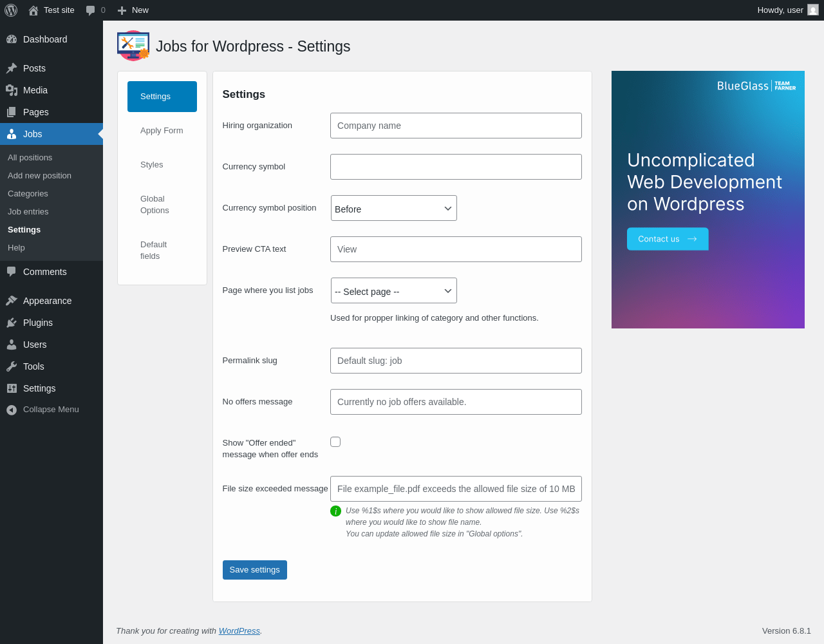Viewport: 824px width, 644px height.
Task: Click the New plus icon in admin bar
Action: (122, 10)
